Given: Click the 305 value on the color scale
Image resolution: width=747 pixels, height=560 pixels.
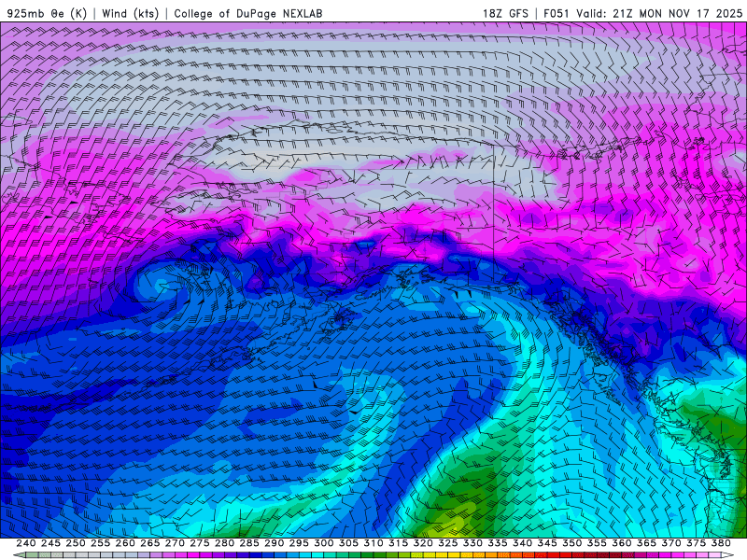Looking at the screenshot, I should pyautogui.click(x=348, y=543).
